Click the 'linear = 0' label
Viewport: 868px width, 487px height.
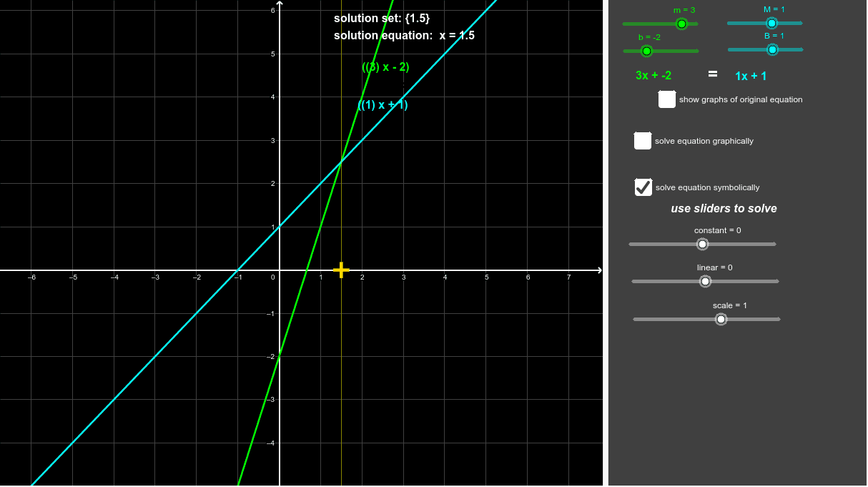[x=715, y=267]
